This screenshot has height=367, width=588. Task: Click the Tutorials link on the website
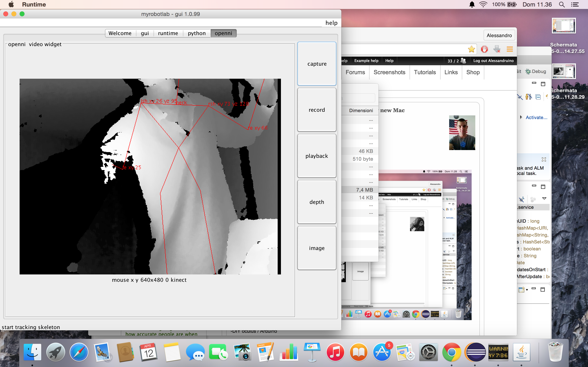pyautogui.click(x=424, y=72)
